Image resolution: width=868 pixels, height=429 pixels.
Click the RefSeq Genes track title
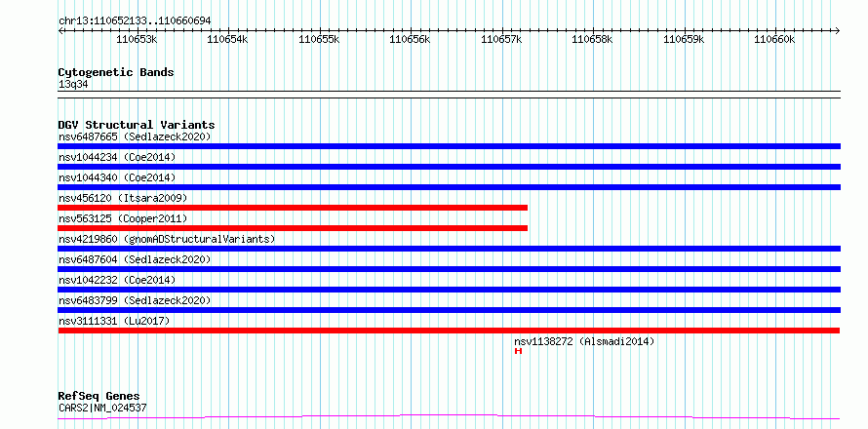[x=99, y=397]
